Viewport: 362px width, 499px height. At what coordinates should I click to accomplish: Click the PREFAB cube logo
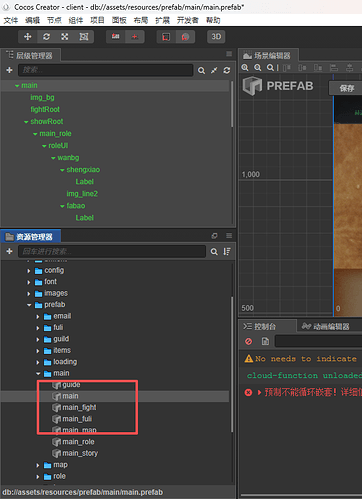click(252, 86)
